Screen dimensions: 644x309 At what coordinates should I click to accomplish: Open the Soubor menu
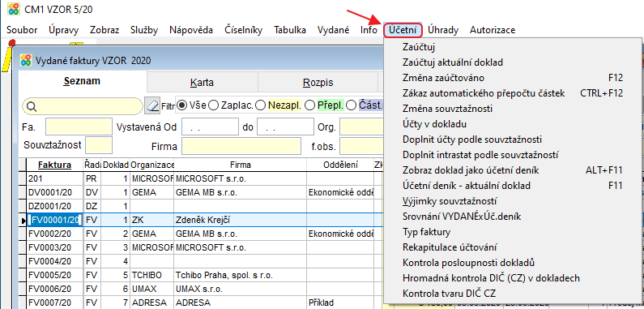click(x=22, y=30)
